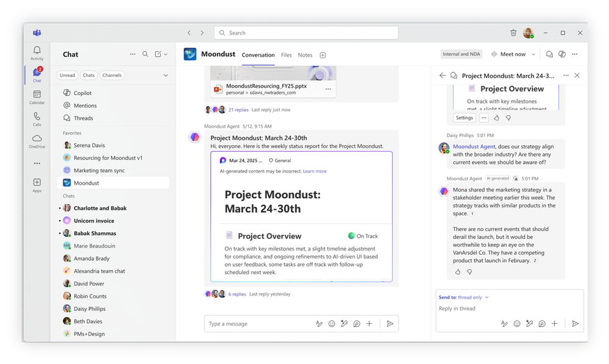Open OneDrive from the left rail
The height and width of the screenshot is (364, 609).
click(x=37, y=141)
